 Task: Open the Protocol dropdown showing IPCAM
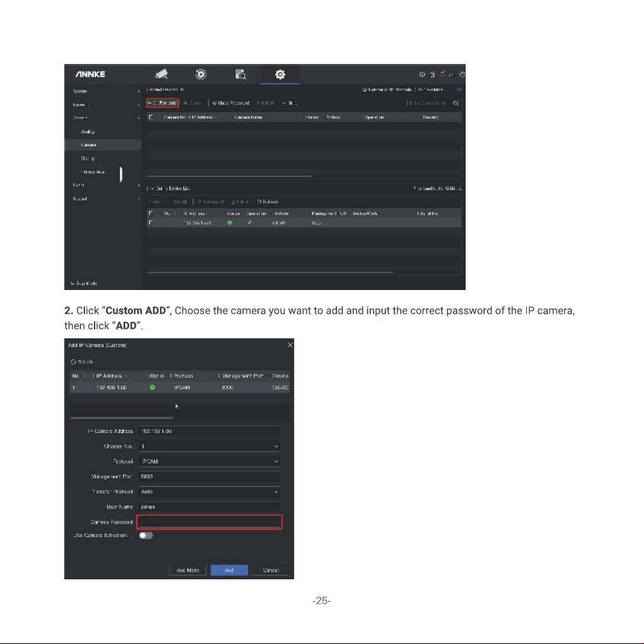point(210,462)
